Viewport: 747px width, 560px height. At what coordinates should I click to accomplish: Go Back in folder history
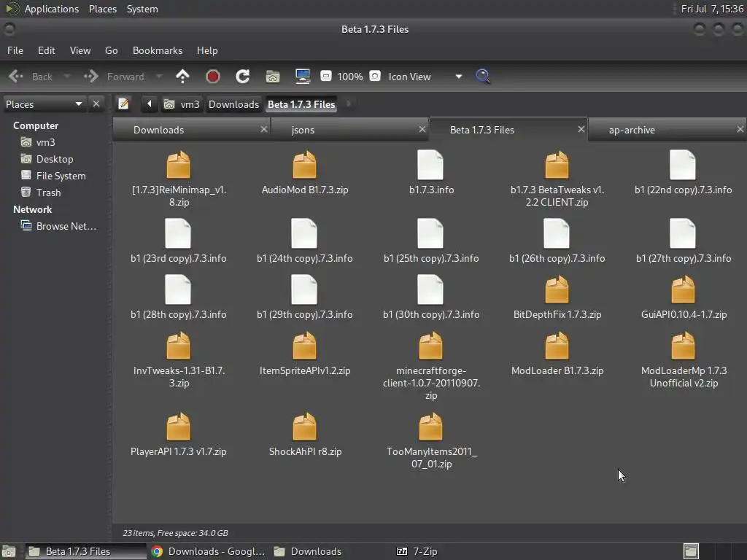[30, 76]
